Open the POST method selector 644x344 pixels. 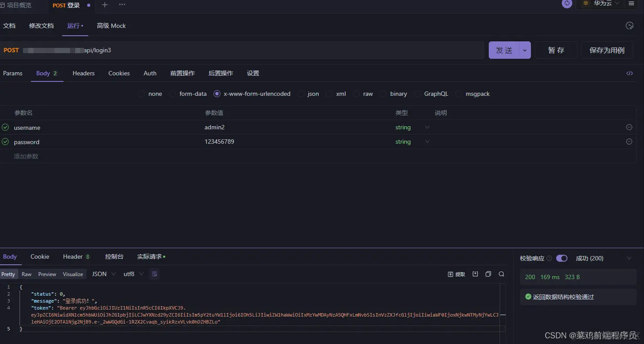(x=11, y=50)
